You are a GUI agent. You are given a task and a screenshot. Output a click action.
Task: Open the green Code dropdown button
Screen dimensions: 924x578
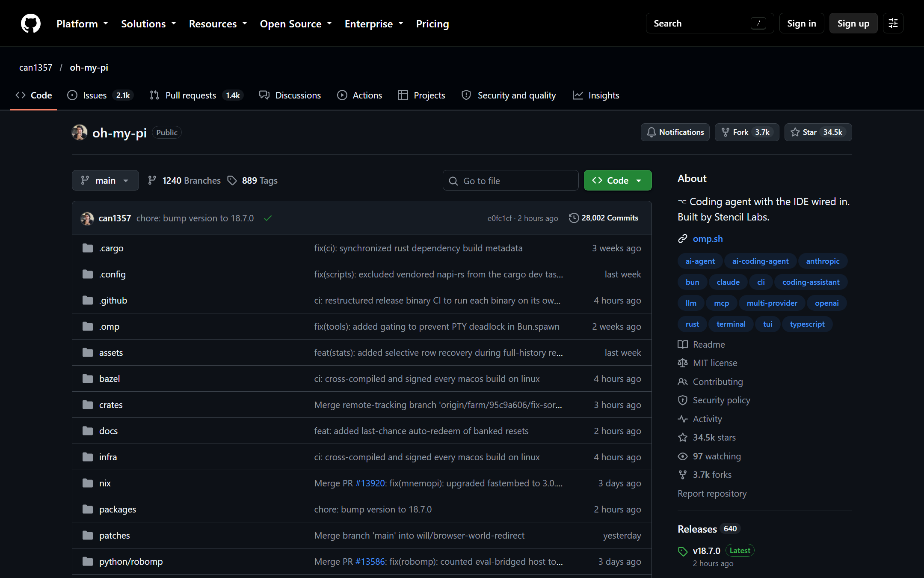pos(618,180)
